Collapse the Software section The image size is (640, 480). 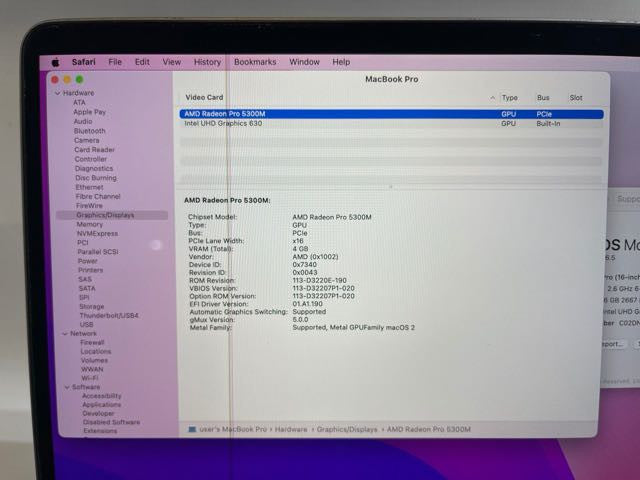pos(67,387)
